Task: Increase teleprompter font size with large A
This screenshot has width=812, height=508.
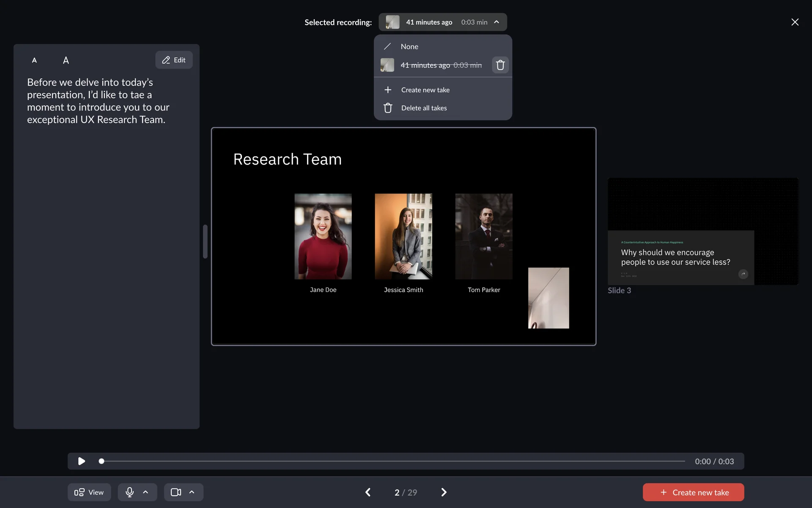Action: tap(66, 60)
